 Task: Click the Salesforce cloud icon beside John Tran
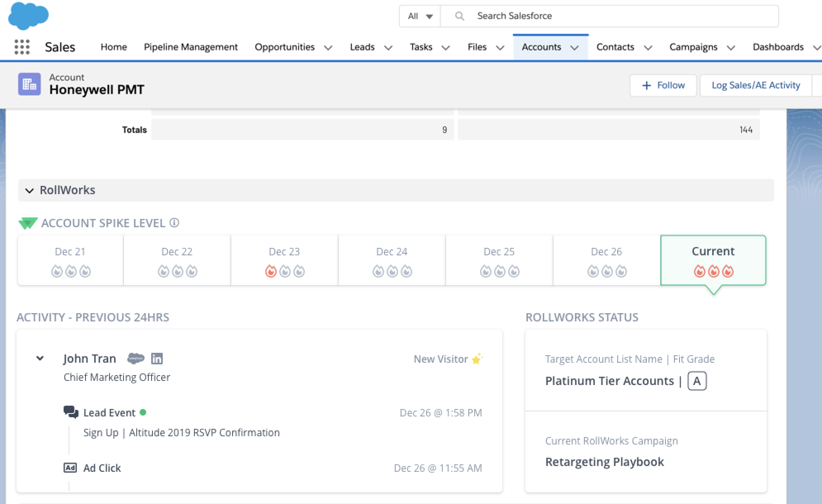(135, 359)
